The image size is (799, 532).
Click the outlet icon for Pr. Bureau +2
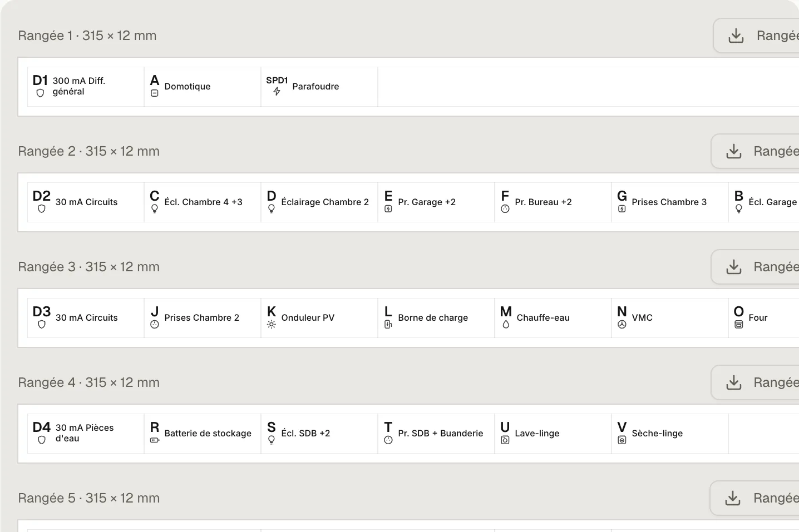[505, 209]
